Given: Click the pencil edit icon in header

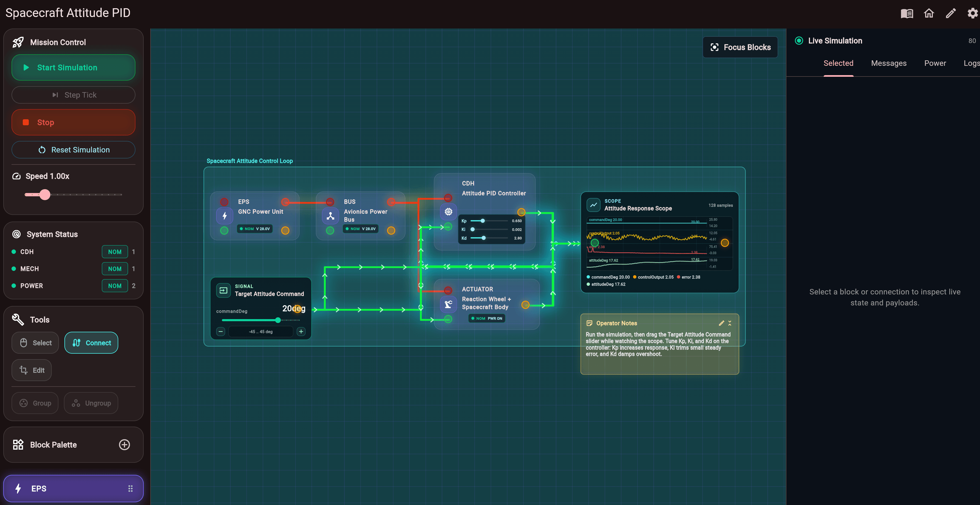Looking at the screenshot, I should pyautogui.click(x=950, y=13).
